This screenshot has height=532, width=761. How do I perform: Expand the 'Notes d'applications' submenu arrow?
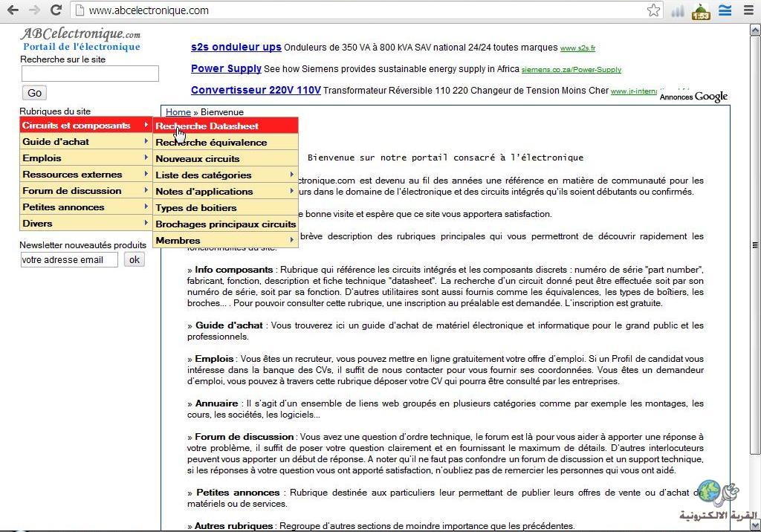[291, 191]
